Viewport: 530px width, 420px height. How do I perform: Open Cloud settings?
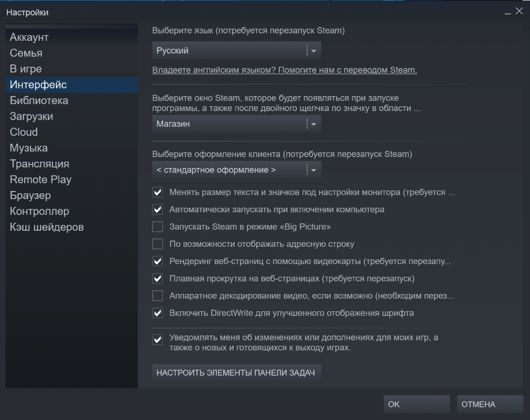tap(71, 132)
